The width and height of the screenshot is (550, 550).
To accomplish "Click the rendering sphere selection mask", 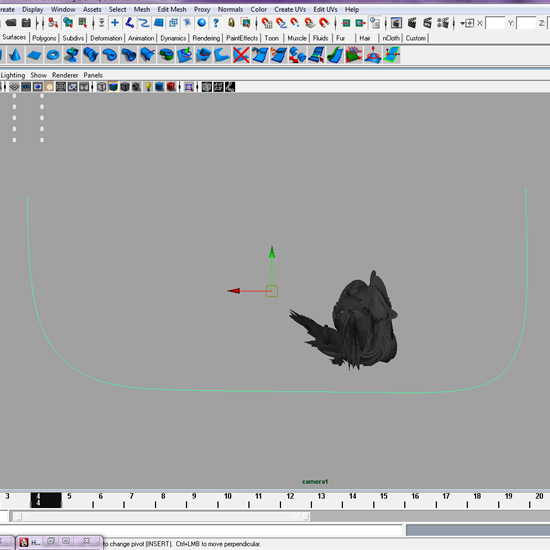I will pyautogui.click(x=202, y=23).
